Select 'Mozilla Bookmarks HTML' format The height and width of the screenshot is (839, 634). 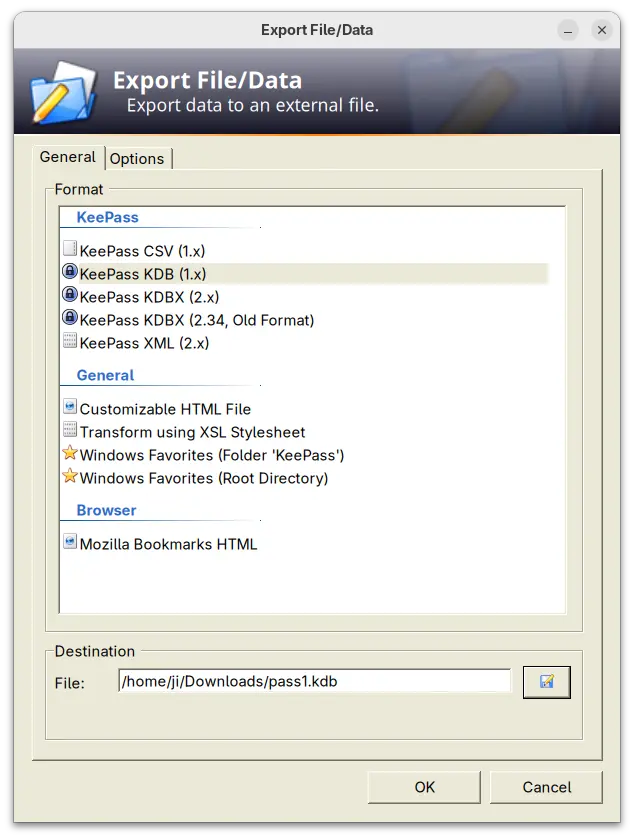tap(169, 544)
